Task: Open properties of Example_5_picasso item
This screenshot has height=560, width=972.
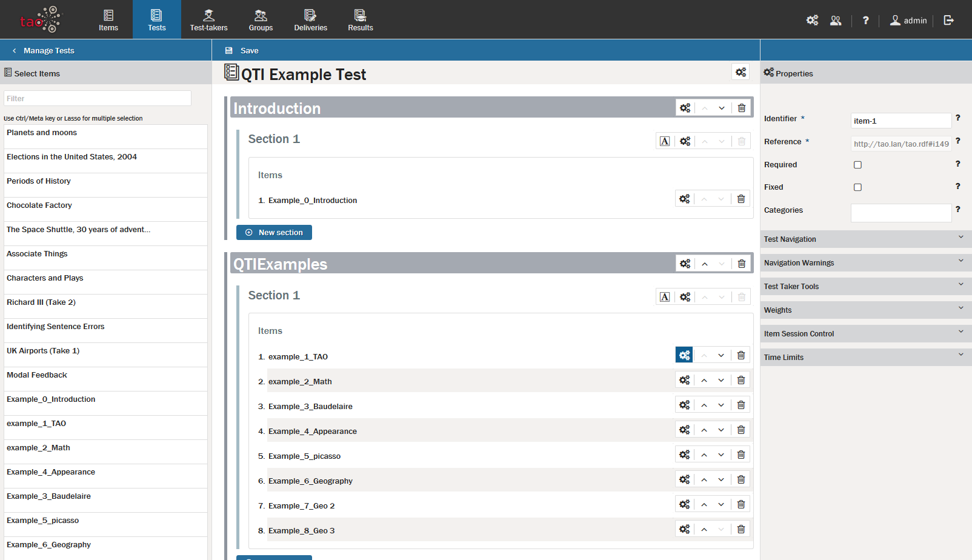Action: (x=684, y=455)
